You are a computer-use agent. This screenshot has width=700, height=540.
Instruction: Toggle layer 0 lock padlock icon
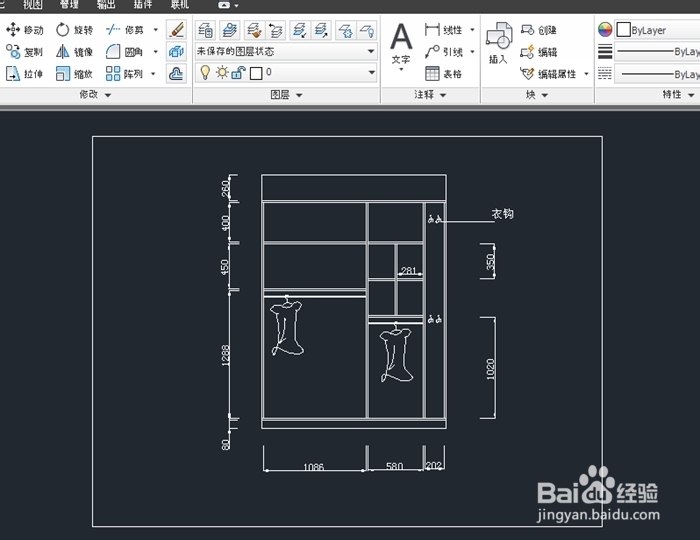[x=238, y=72]
